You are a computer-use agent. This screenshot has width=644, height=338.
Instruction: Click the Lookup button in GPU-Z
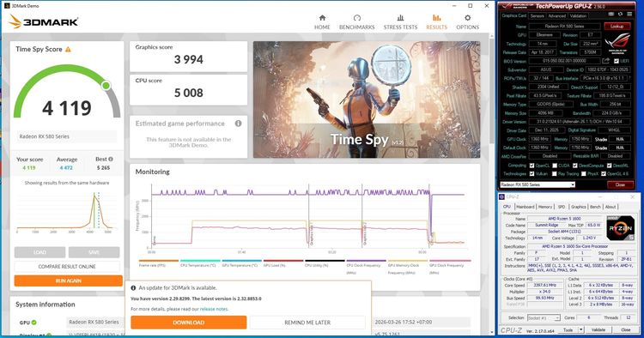click(x=617, y=26)
